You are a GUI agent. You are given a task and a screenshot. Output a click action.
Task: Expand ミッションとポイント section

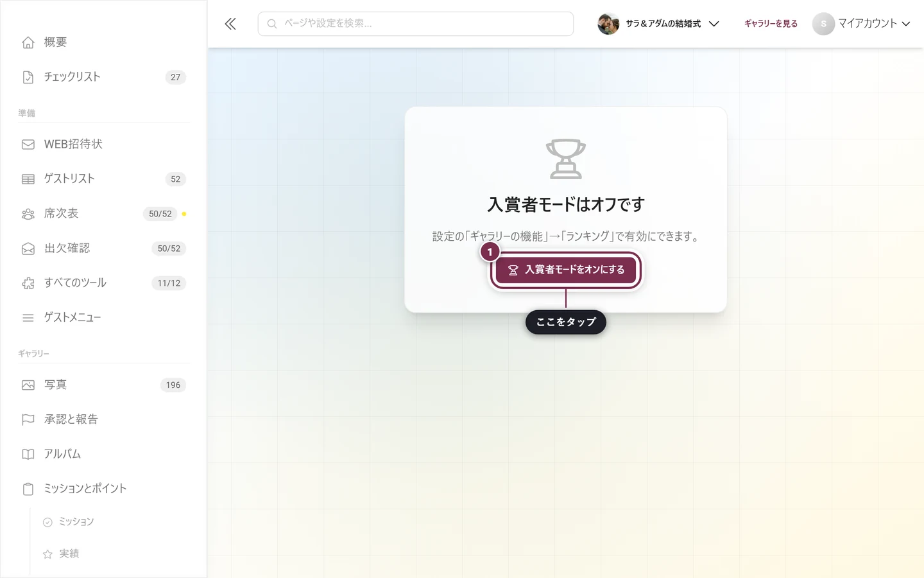tap(103, 489)
